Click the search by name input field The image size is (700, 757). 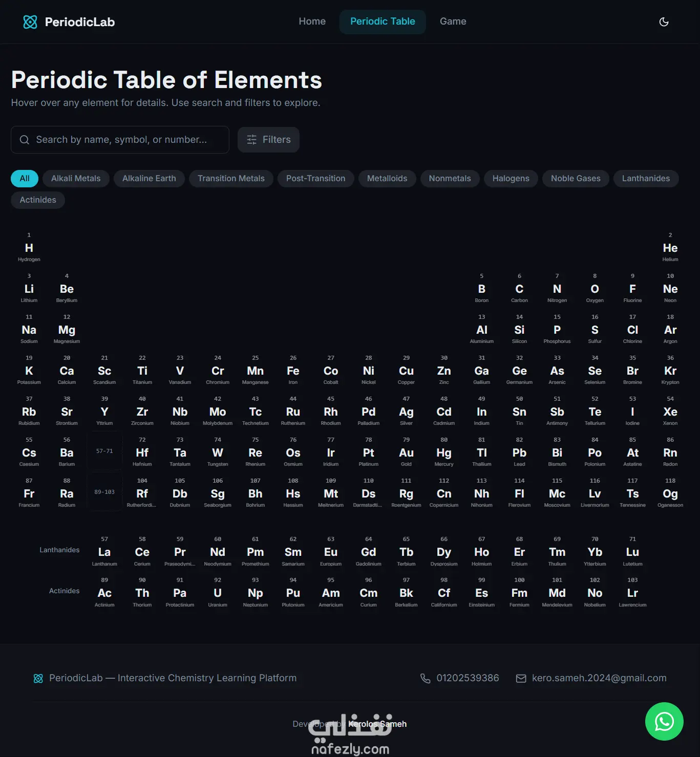point(120,140)
